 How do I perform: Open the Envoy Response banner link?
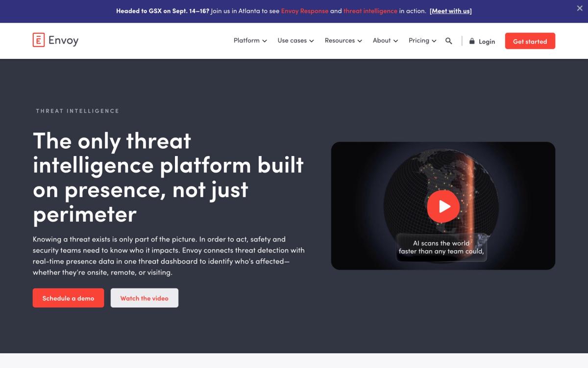(x=305, y=11)
